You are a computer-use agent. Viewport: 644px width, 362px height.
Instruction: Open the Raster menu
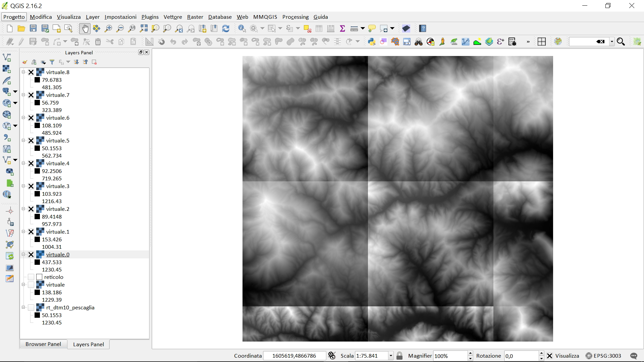[195, 17]
